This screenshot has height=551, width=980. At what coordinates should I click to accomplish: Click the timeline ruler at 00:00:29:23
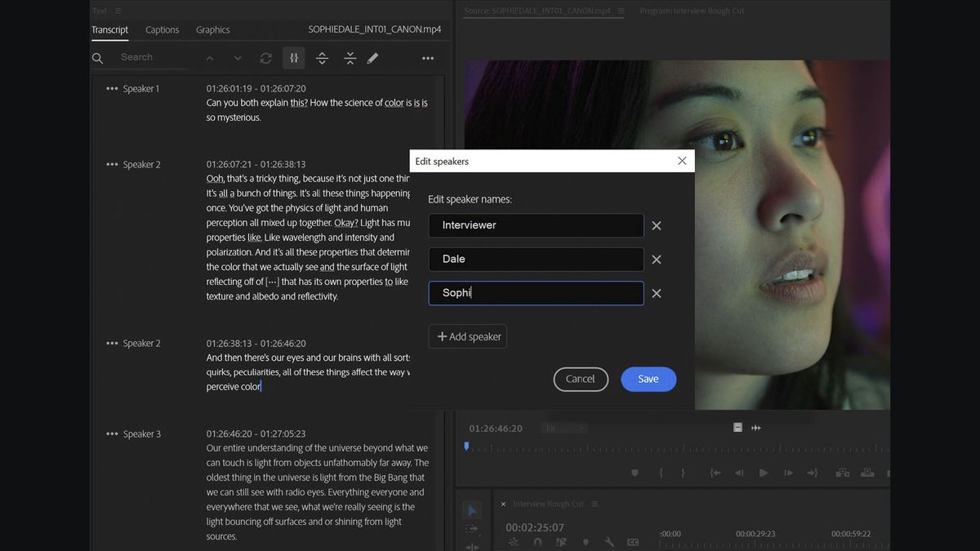755,534
